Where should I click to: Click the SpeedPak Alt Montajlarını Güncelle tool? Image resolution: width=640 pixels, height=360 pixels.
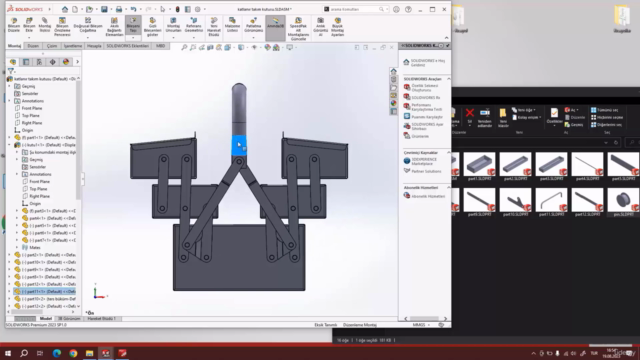click(x=298, y=29)
